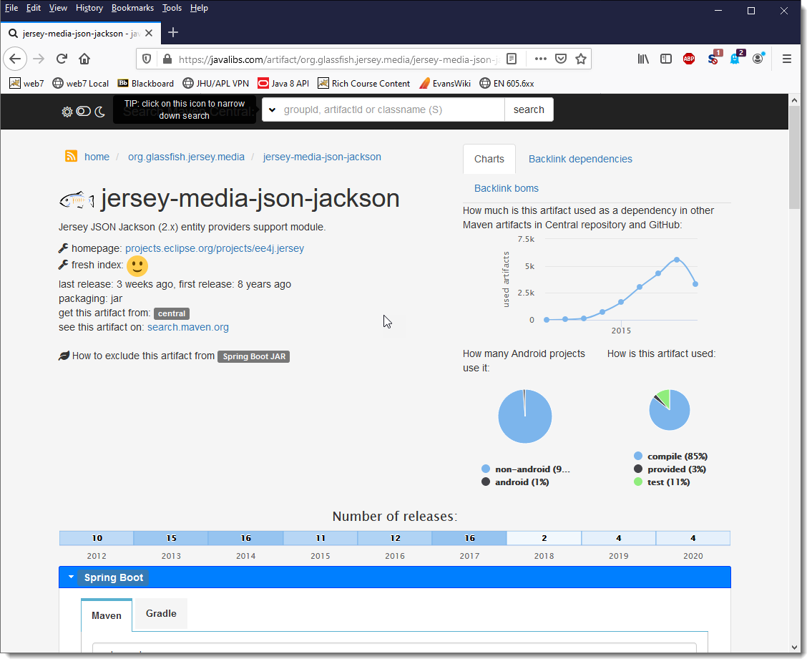The image size is (812, 664).
Task: Open the Library icon in toolbar
Action: (643, 59)
